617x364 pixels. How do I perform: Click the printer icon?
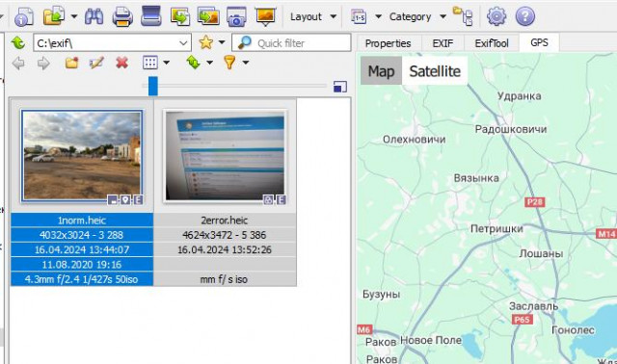tap(122, 17)
